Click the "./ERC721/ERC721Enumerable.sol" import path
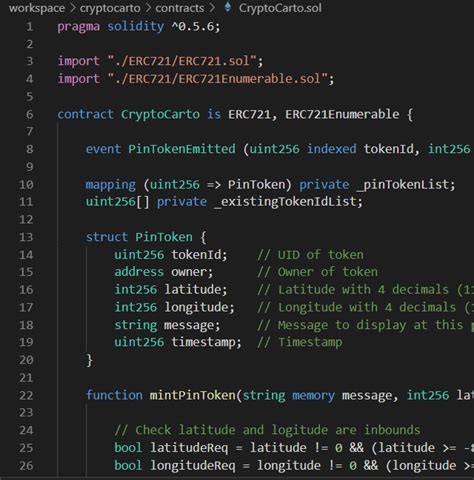Viewport: 474px width, 480px height. click(x=217, y=79)
